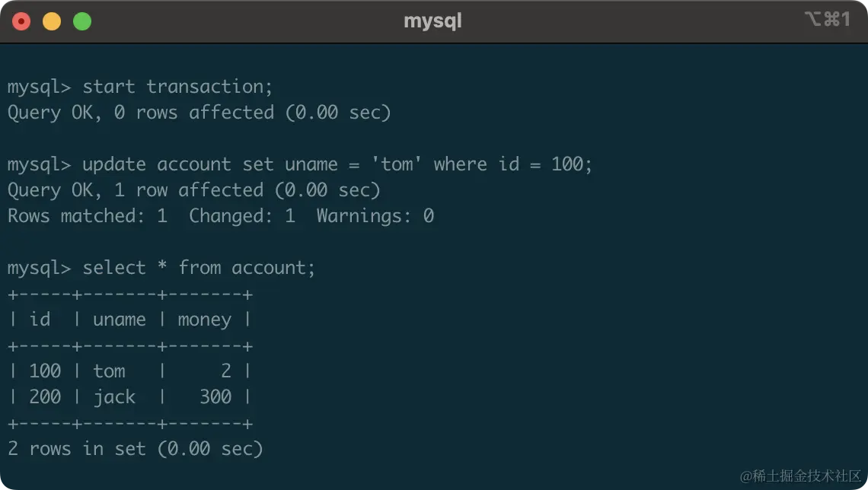Close the mysql terminal window

point(21,21)
